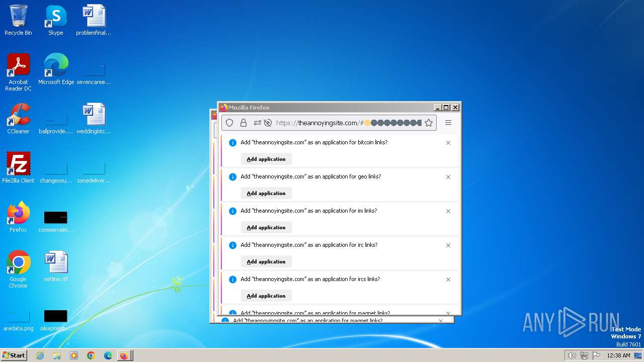
Task: Click the 12:38 AM taskbar clock
Action: pos(618,355)
